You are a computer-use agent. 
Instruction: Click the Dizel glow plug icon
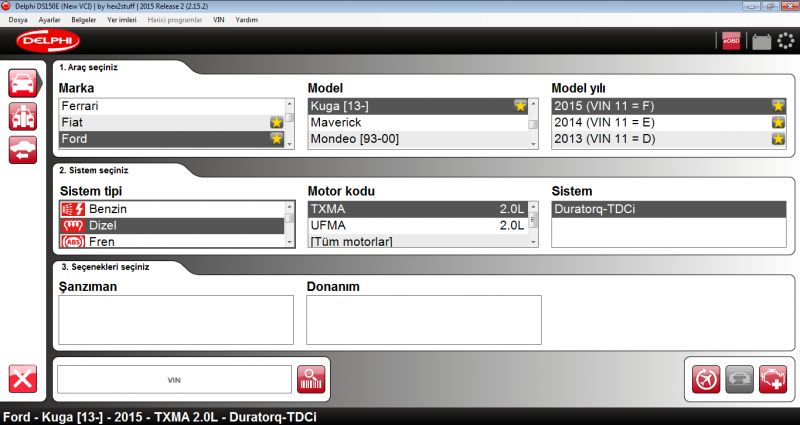[72, 226]
